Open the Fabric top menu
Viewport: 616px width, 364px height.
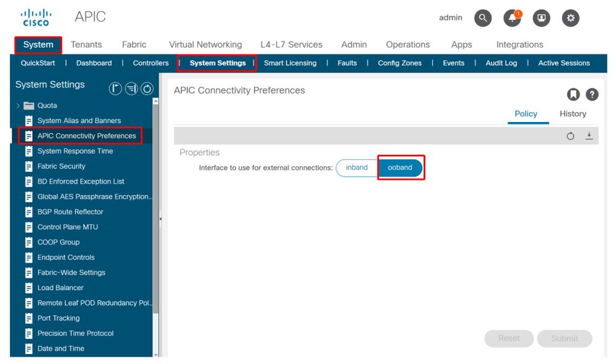point(134,45)
